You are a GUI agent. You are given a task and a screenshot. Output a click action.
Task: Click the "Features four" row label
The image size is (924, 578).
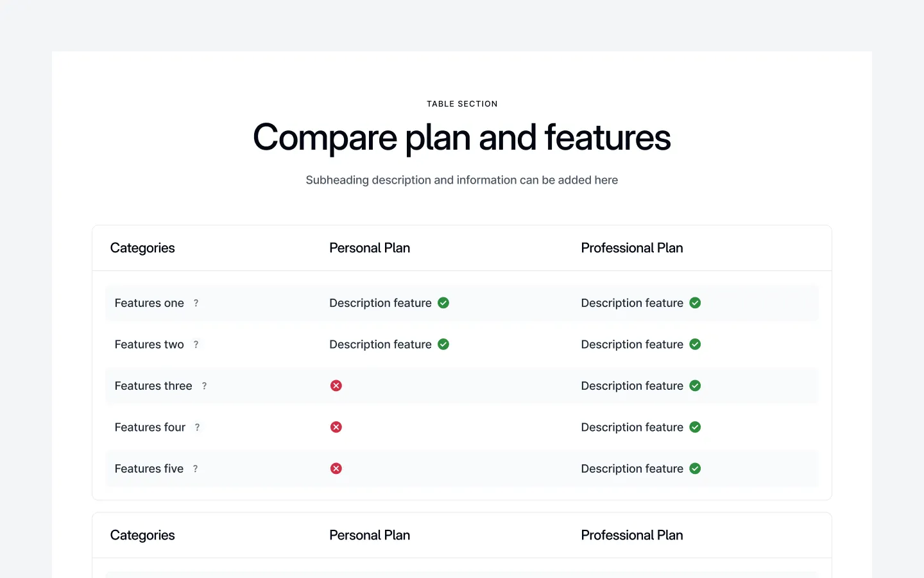(150, 427)
